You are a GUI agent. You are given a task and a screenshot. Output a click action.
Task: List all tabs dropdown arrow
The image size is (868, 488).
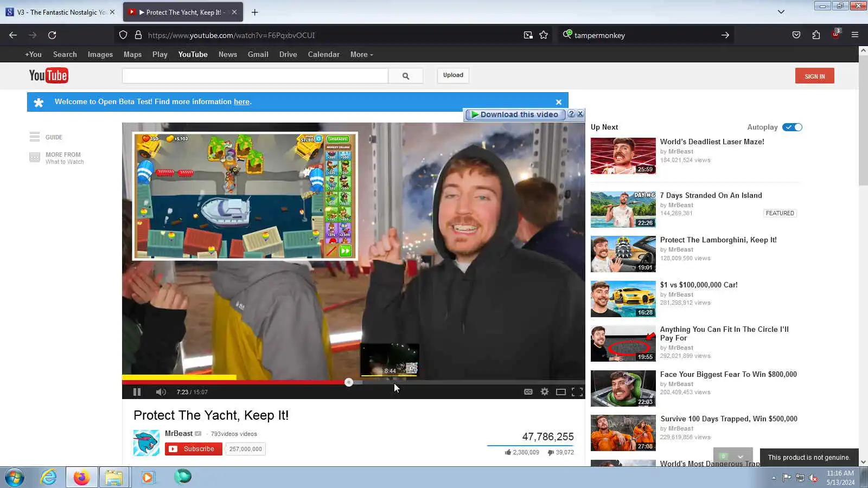[781, 12]
